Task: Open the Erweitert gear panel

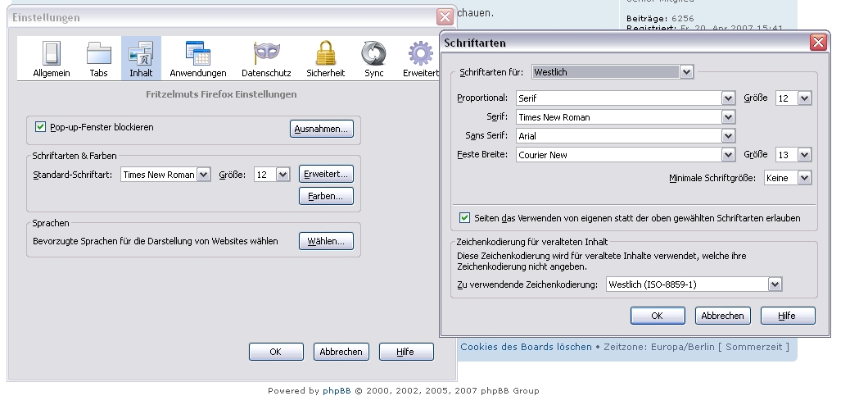Action: 420,59
